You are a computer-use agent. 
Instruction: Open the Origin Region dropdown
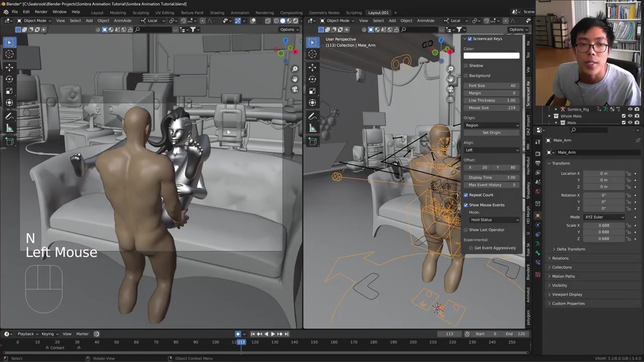point(492,125)
